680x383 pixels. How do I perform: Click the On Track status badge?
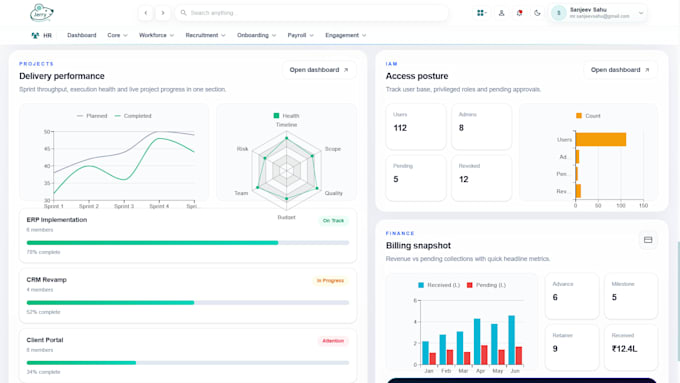tap(333, 221)
